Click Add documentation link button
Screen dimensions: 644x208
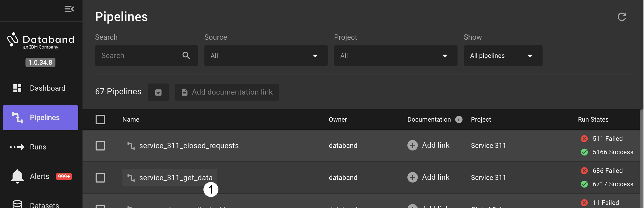(x=227, y=92)
